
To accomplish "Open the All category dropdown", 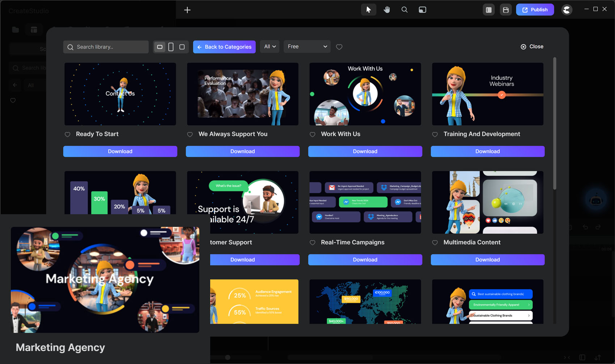I will pos(270,47).
